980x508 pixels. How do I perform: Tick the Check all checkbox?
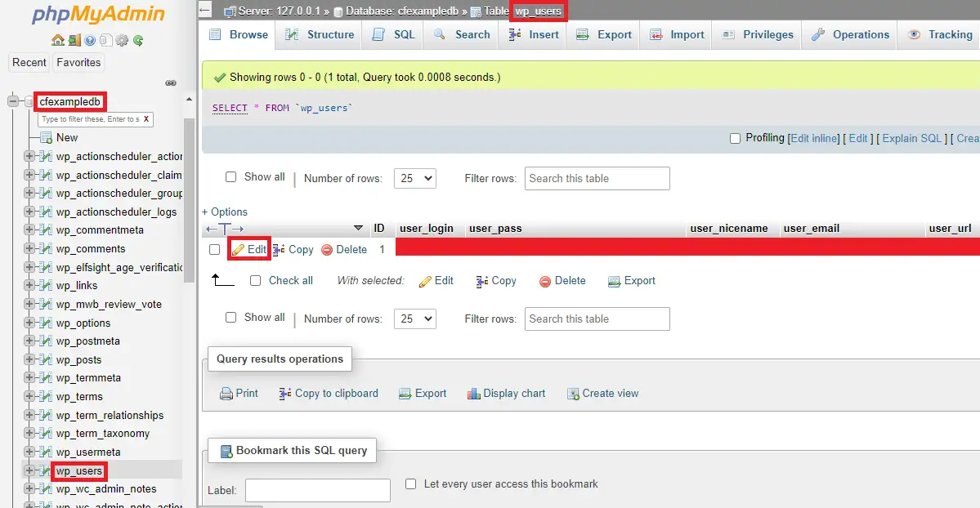(255, 281)
